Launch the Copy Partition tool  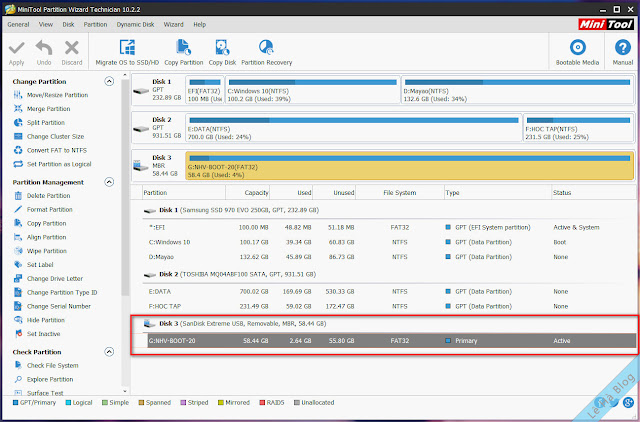(x=184, y=52)
